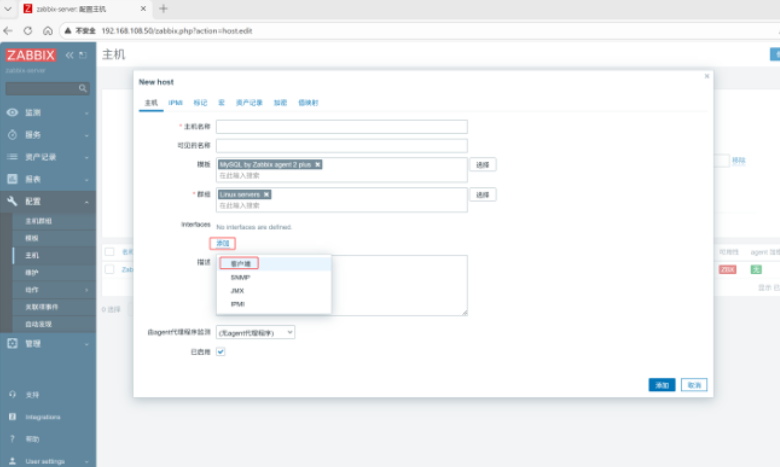780x467 pixels.
Task: Toggle the Zabbix server row checkbox
Action: tap(109, 270)
